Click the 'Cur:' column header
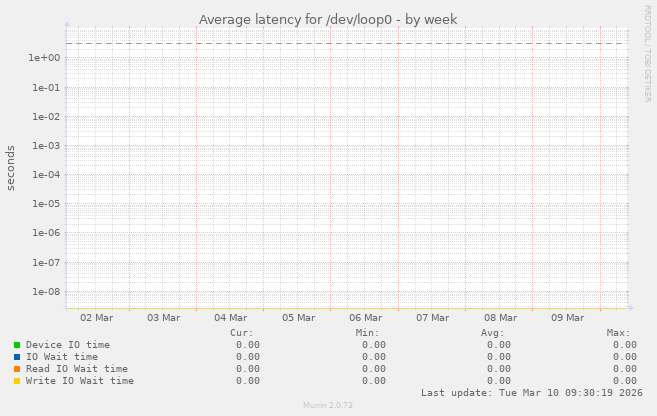This screenshot has height=416, width=657. coord(242,333)
